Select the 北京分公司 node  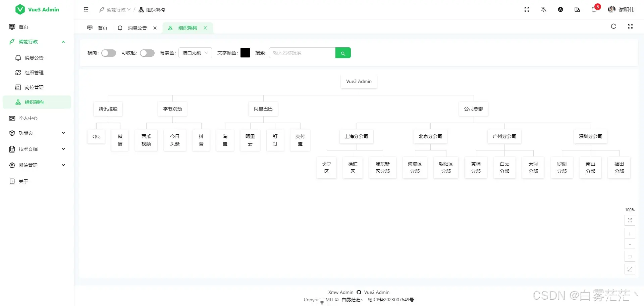click(431, 136)
